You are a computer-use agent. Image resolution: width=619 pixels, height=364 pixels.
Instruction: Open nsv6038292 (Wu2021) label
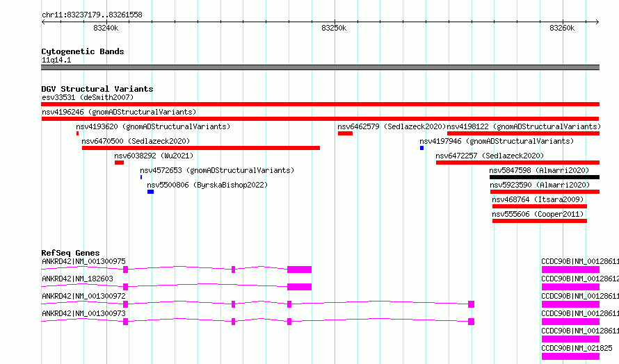pos(154,156)
